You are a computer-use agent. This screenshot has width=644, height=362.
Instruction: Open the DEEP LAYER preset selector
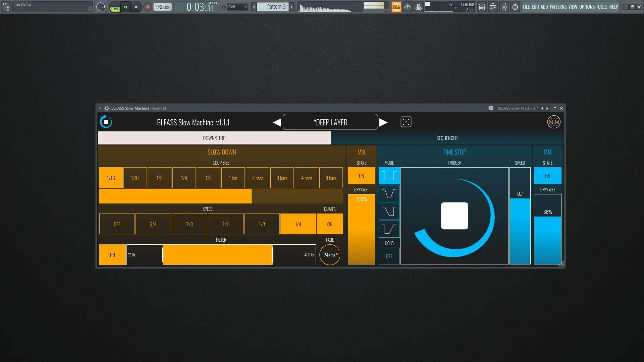coord(330,122)
